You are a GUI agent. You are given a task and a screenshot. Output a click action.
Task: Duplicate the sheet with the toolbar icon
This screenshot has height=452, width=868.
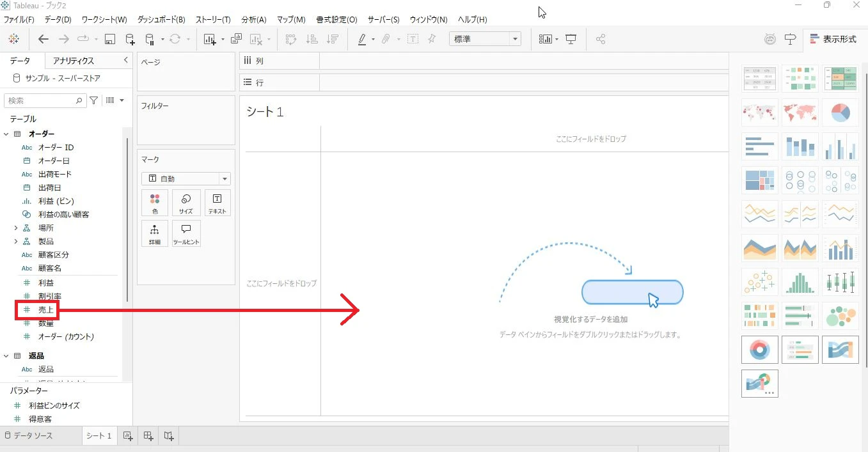[236, 39]
